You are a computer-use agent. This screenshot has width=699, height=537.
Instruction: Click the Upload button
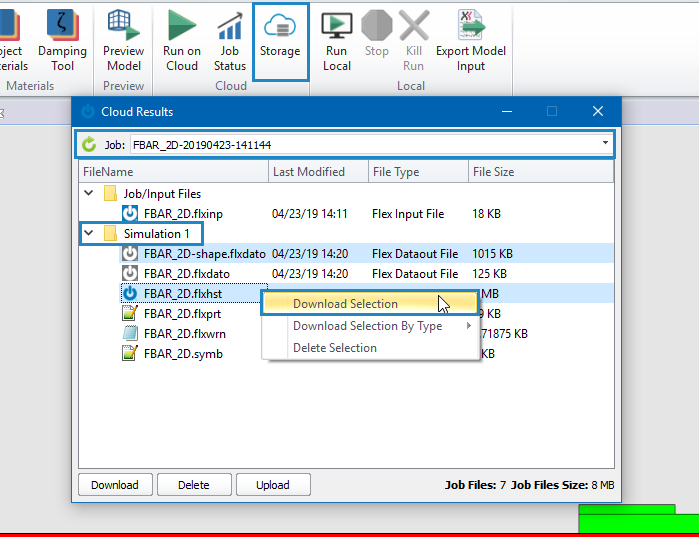tap(273, 484)
